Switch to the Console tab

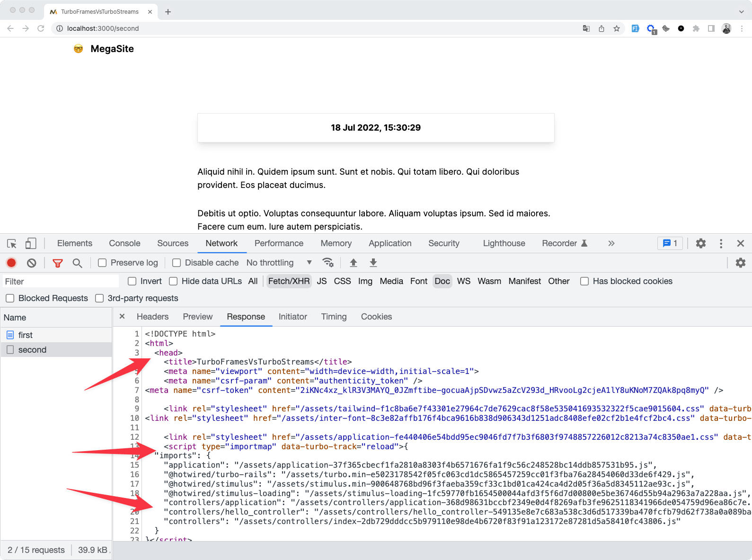pos(124,243)
